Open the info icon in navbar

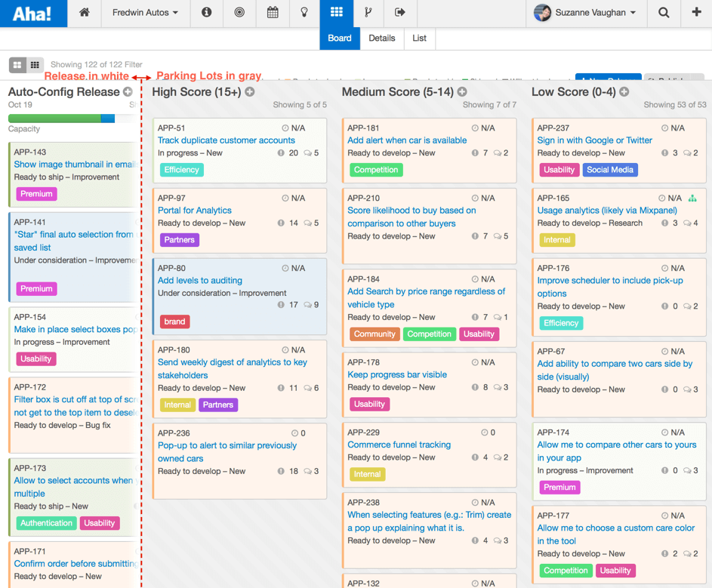(206, 13)
